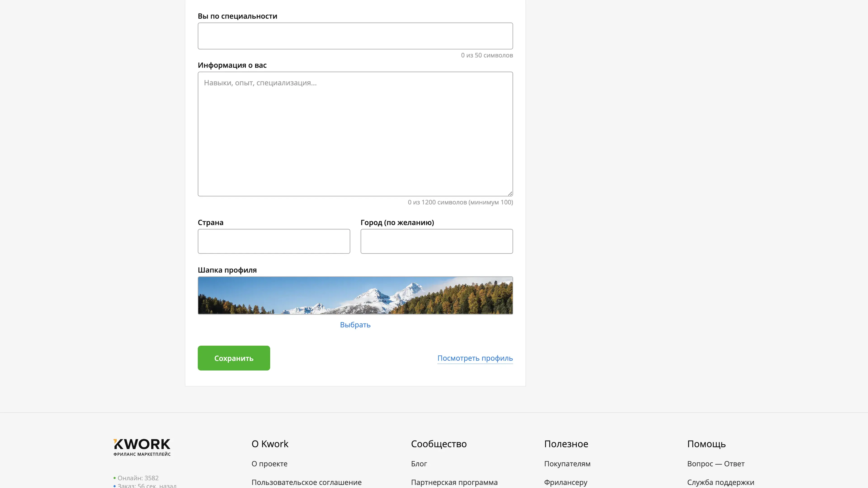Click 'Покупателям' under Полезное

(x=567, y=464)
